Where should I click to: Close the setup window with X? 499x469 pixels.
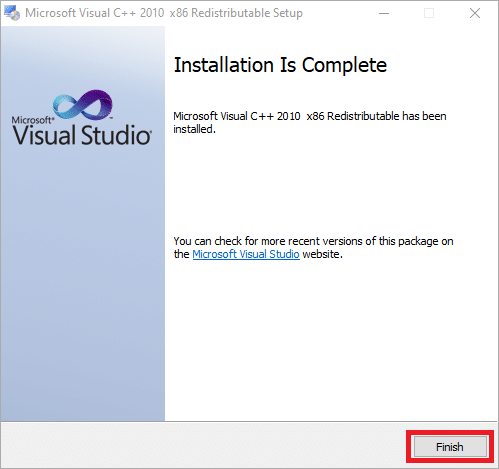click(x=475, y=13)
